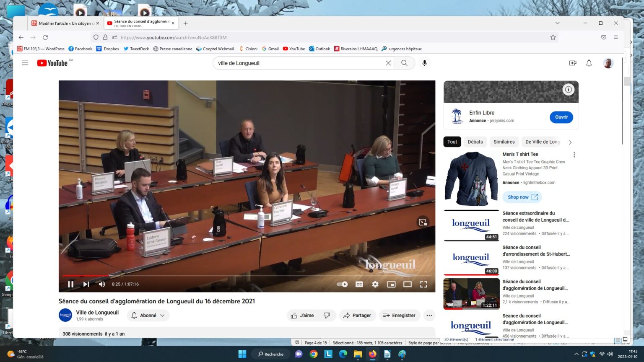Image resolution: width=644 pixels, height=362 pixels.
Task: Open video settings gear
Action: [x=375, y=284]
